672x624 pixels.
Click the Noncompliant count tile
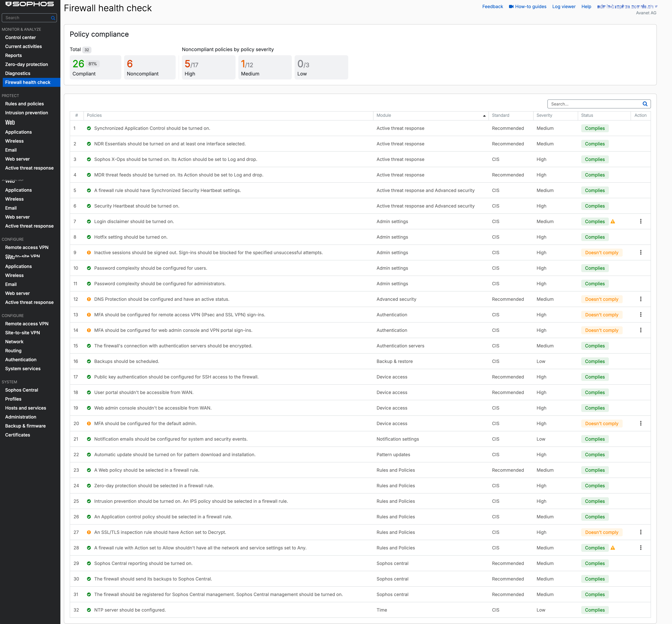pyautogui.click(x=149, y=68)
